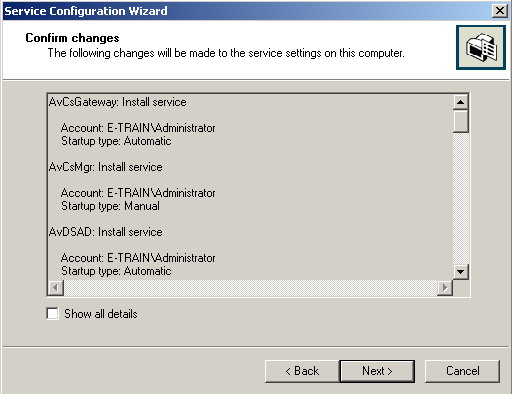Click Account line under AvCsMgr
512x394 pixels.
click(138, 193)
